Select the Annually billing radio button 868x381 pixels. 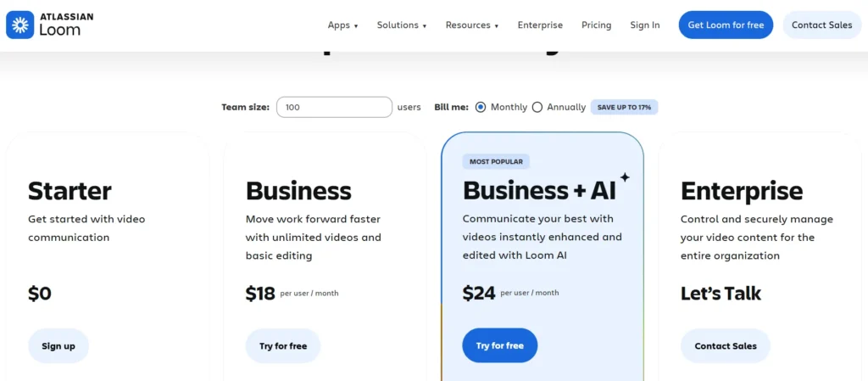[537, 107]
